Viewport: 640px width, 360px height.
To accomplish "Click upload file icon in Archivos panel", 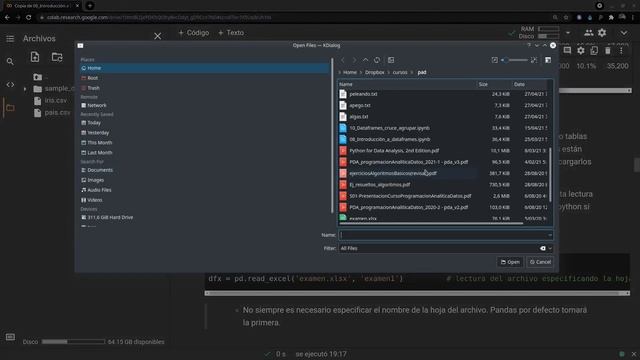I will click(x=35, y=57).
